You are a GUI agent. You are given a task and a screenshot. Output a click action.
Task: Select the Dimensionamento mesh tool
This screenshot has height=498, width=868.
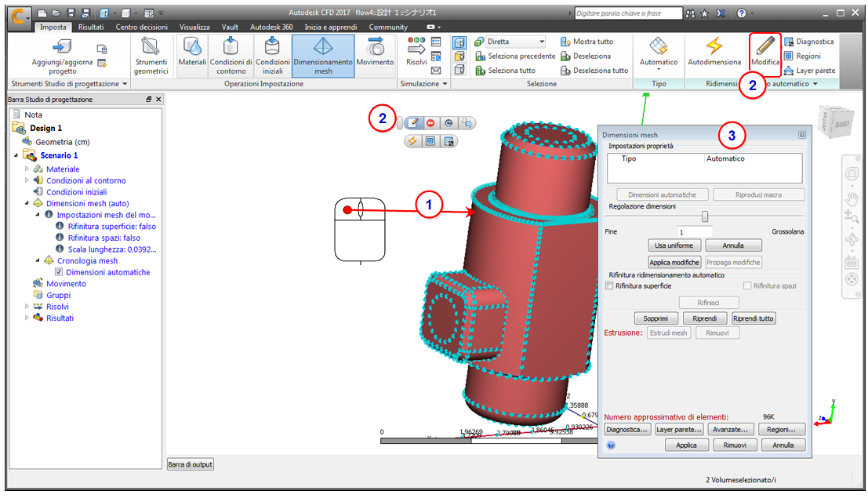pyautogui.click(x=323, y=56)
